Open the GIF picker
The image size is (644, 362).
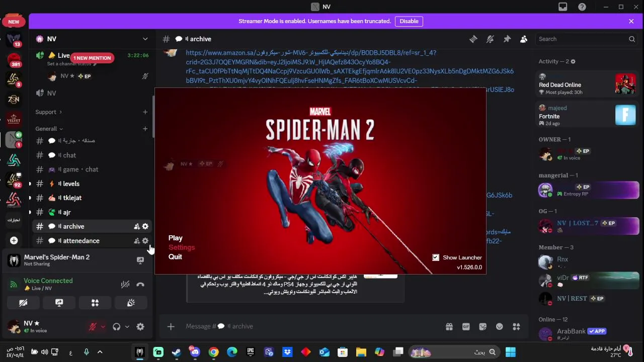(466, 326)
